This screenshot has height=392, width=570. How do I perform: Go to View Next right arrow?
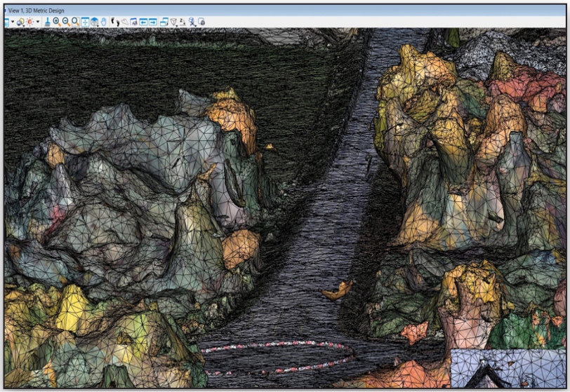tap(153, 22)
